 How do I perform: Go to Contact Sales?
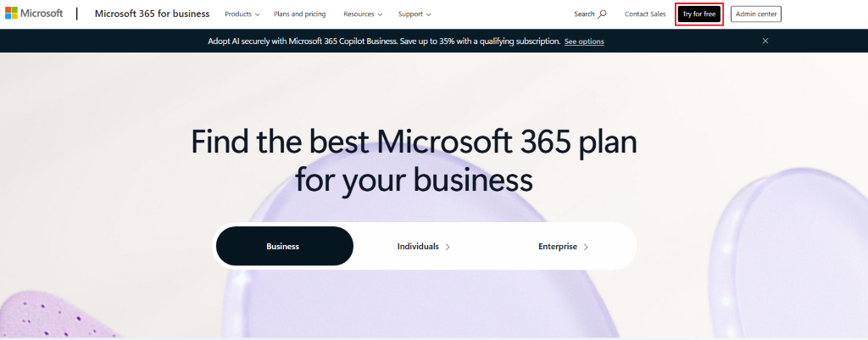coord(645,14)
